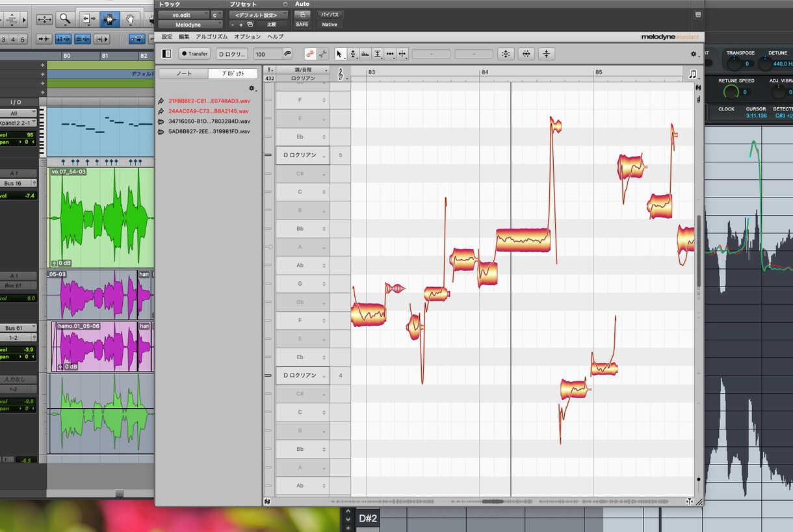Image resolution: width=793 pixels, height=532 pixels.
Task: Click the correct pitch macro icon
Action: click(506, 54)
